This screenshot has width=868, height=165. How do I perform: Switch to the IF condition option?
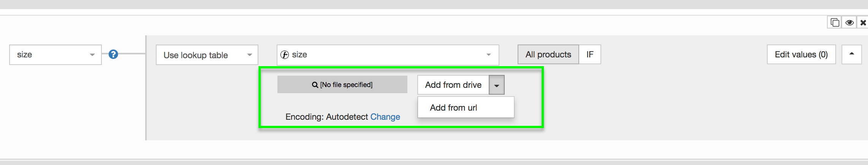pyautogui.click(x=589, y=54)
